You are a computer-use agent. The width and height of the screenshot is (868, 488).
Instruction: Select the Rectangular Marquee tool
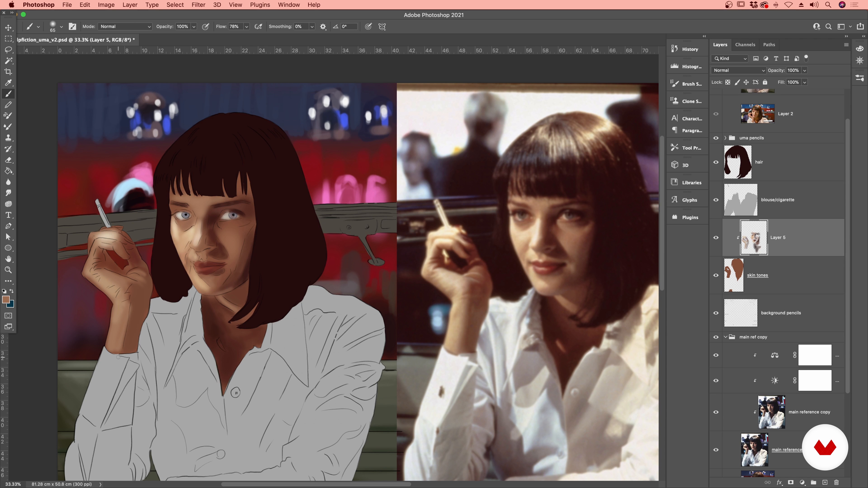[8, 39]
